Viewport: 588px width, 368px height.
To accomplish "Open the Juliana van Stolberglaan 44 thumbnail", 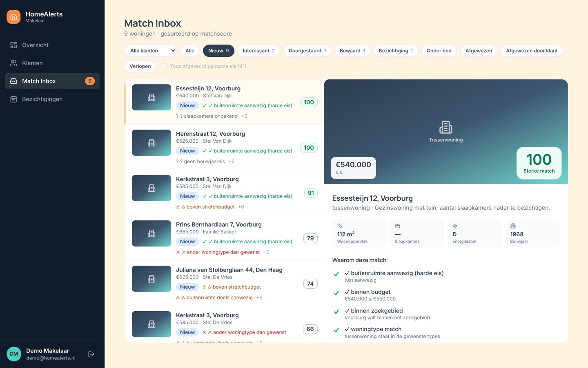I will (x=151, y=279).
